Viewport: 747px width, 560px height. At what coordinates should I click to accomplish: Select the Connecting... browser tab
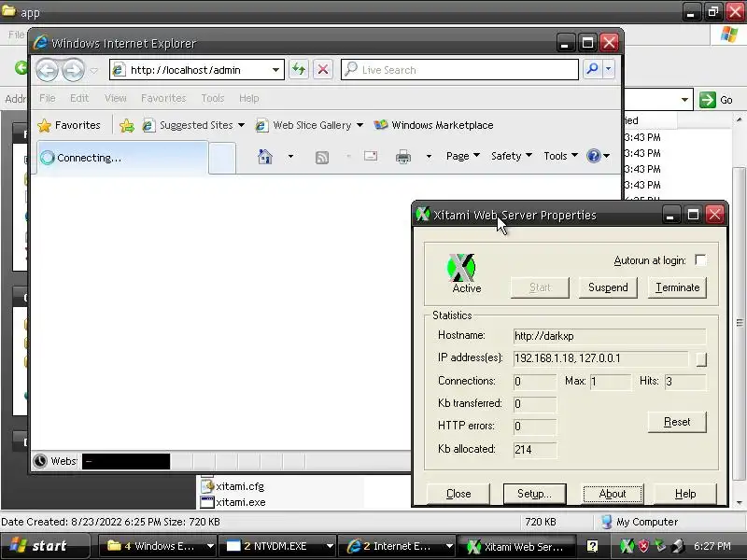tap(122, 158)
